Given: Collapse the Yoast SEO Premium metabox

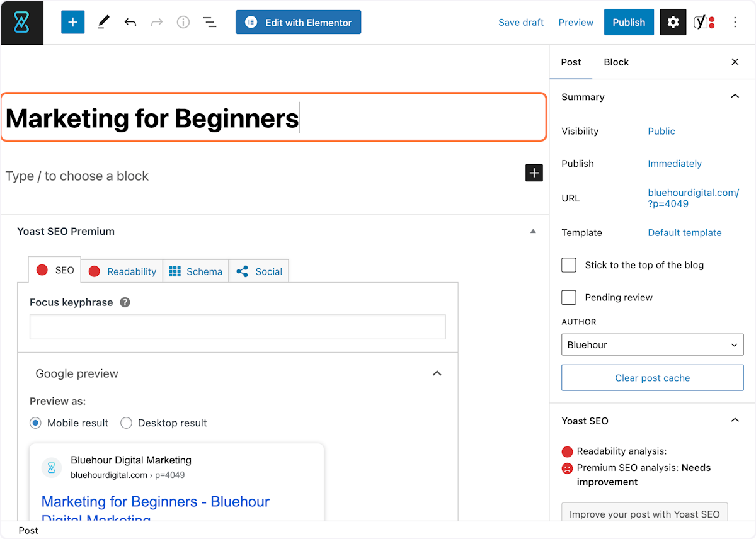Looking at the screenshot, I should tap(533, 231).
